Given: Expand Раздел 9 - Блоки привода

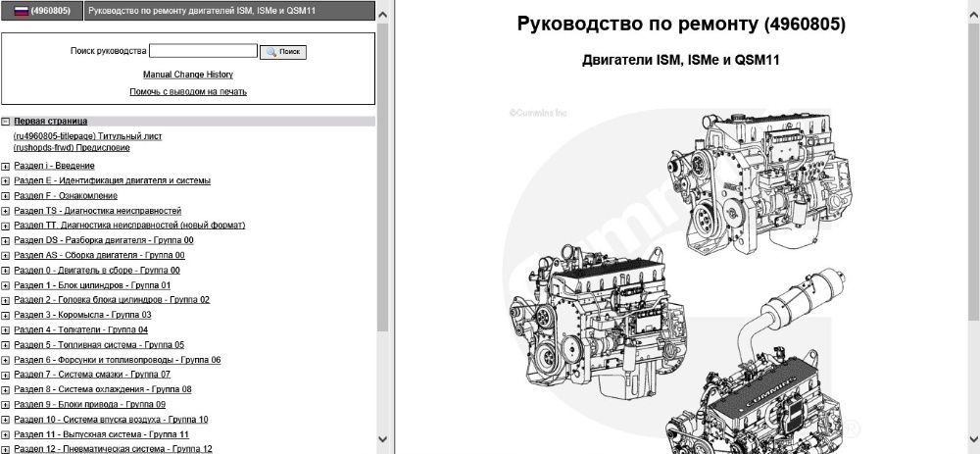Looking at the screenshot, I should coord(6,405).
